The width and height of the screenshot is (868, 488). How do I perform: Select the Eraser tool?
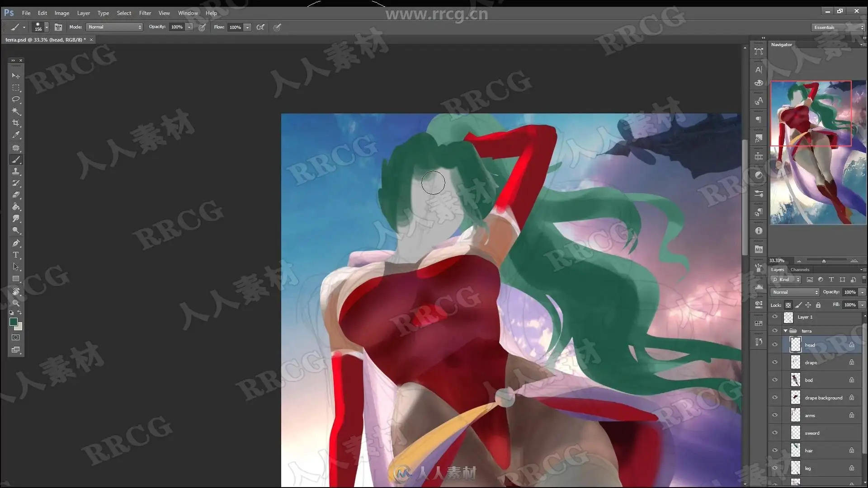click(x=16, y=195)
